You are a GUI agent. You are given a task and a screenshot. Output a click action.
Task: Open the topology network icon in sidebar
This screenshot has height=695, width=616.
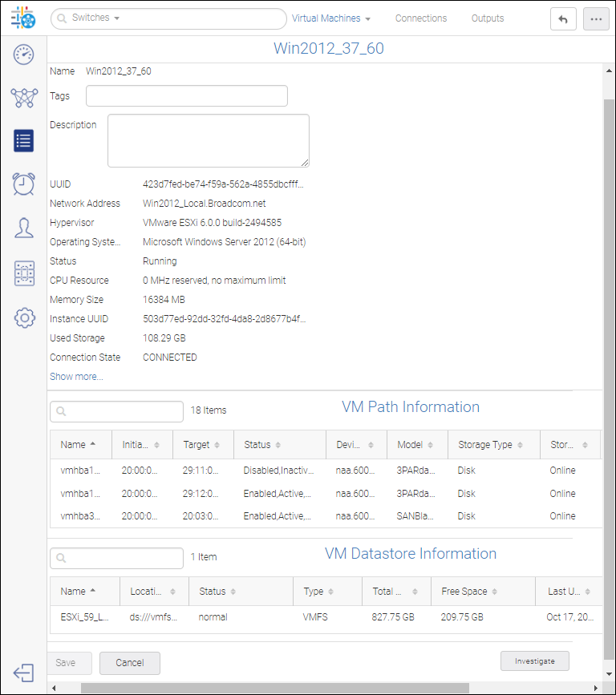pyautogui.click(x=24, y=98)
